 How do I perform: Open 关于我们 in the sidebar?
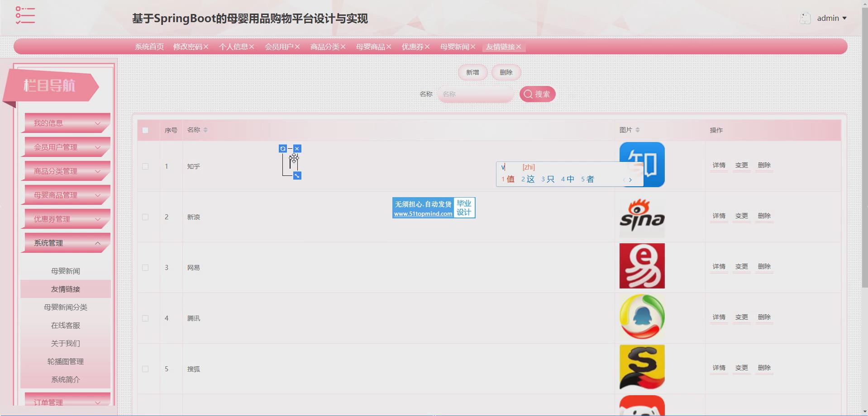(66, 343)
